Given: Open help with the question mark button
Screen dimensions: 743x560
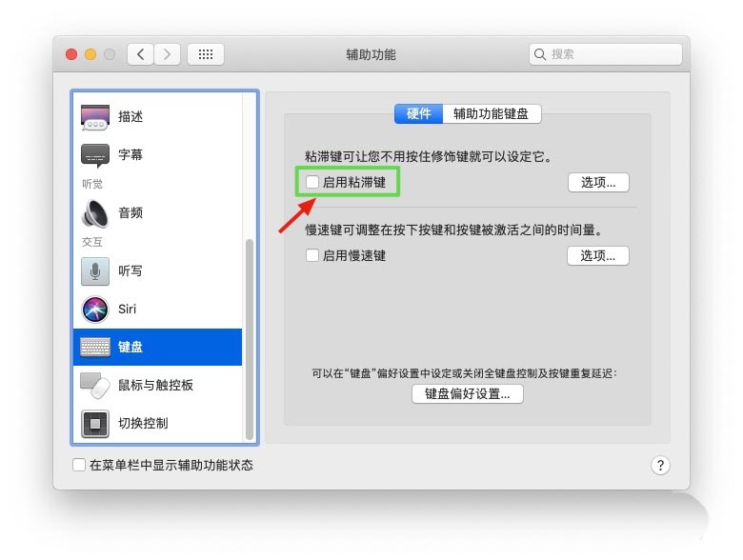Looking at the screenshot, I should click(660, 466).
